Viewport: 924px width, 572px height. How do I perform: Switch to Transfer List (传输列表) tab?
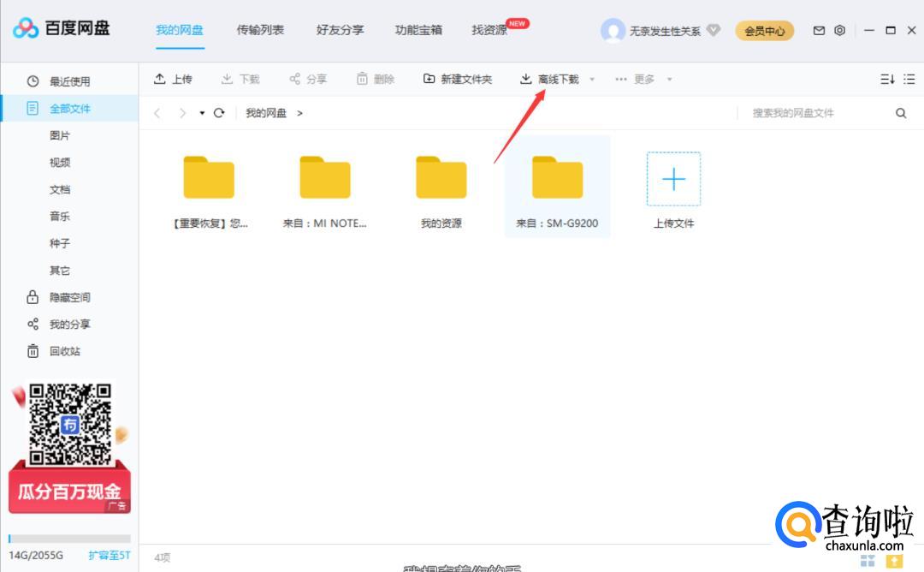(260, 30)
